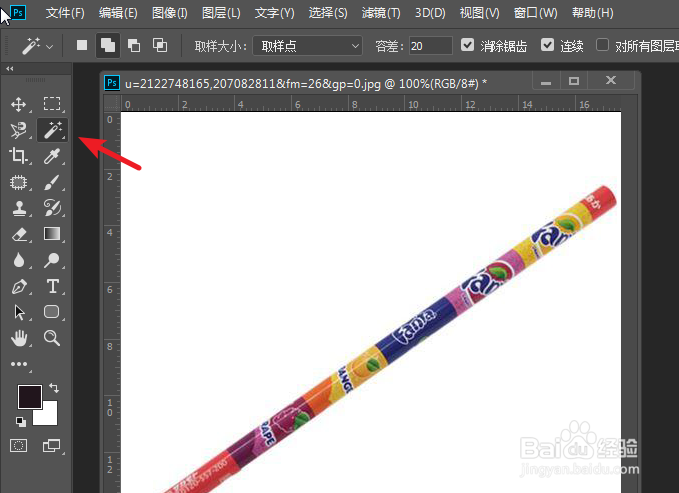Minimize the document window
Image resolution: width=679 pixels, height=493 pixels.
(546, 81)
